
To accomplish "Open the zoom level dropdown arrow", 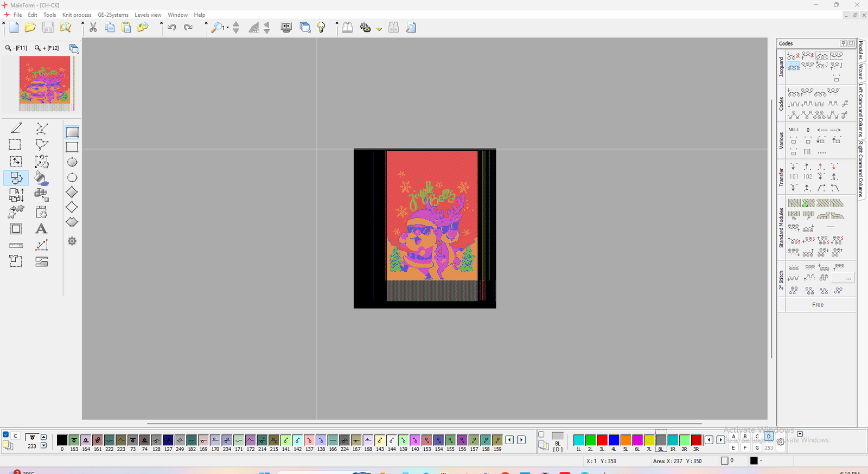I will (x=227, y=28).
